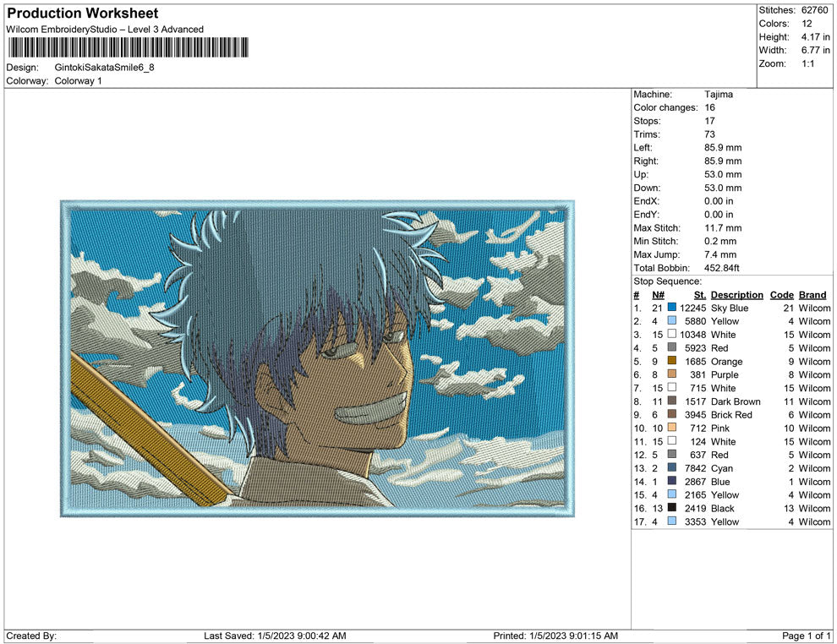This screenshot has height=644, width=837.
Task: Click stitch count '3353' in row 17
Action: coord(696,521)
